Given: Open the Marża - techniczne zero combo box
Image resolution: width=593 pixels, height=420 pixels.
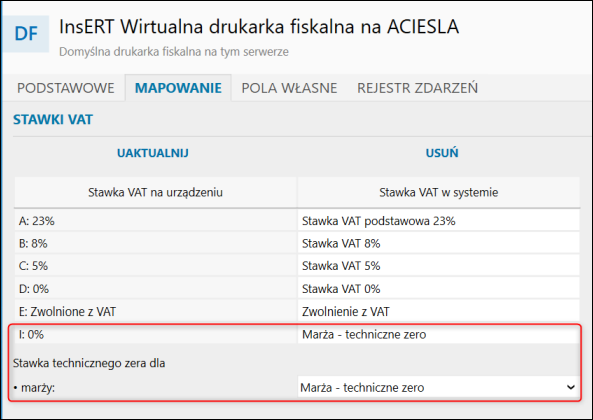Looking at the screenshot, I should 438,387.
